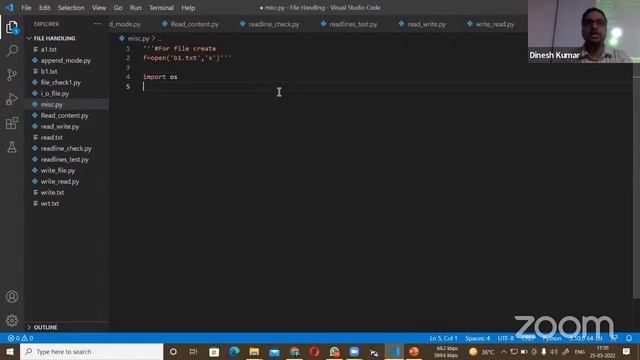
Task: Open the Selection menu
Action: [x=71, y=8]
